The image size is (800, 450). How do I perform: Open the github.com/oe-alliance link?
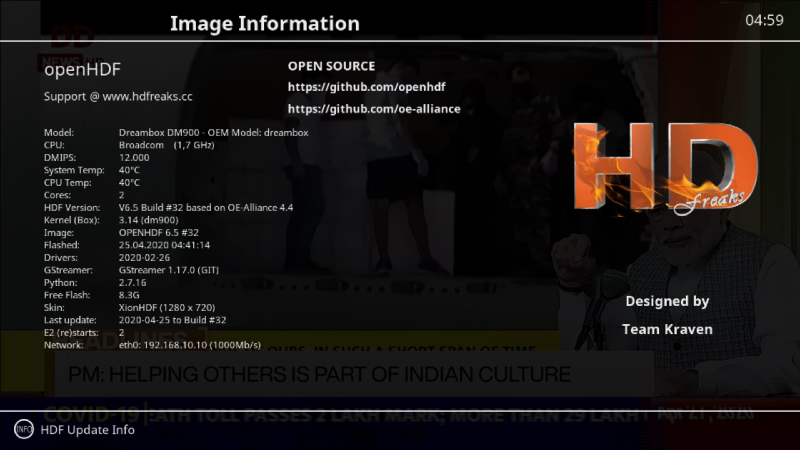[373, 109]
